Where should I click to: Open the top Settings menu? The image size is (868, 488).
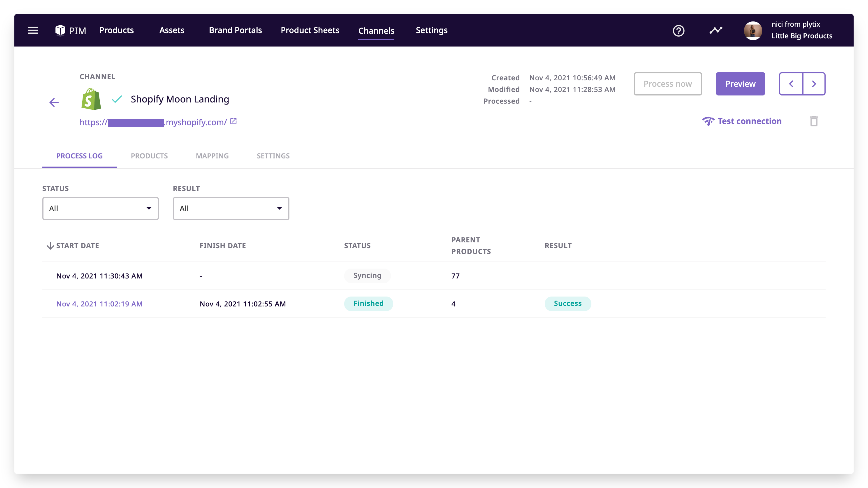tap(431, 30)
